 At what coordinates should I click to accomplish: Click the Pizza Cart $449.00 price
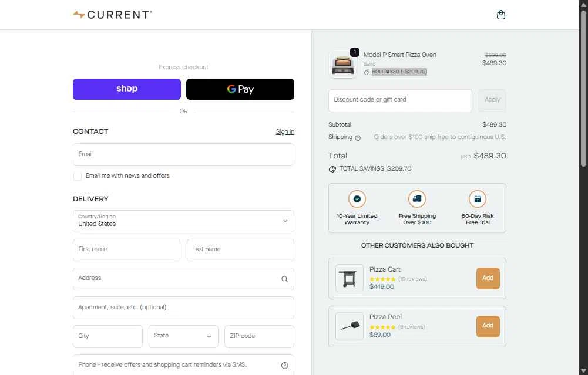tap(382, 287)
